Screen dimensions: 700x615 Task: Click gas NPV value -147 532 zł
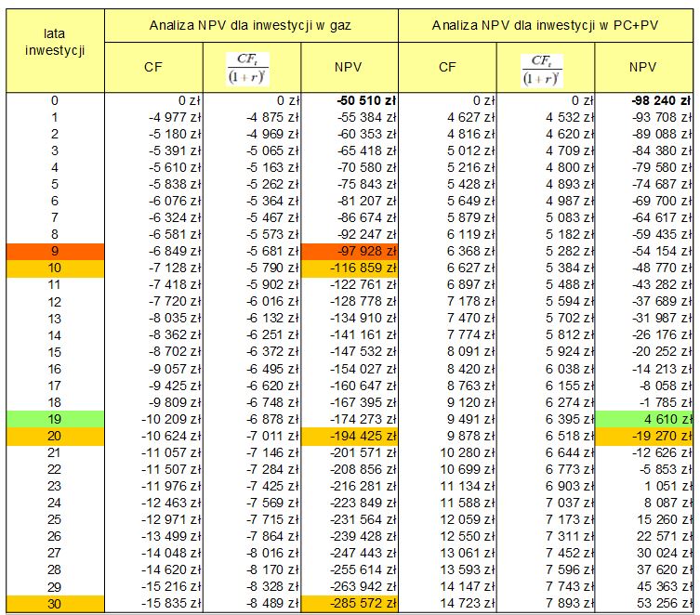click(x=363, y=352)
